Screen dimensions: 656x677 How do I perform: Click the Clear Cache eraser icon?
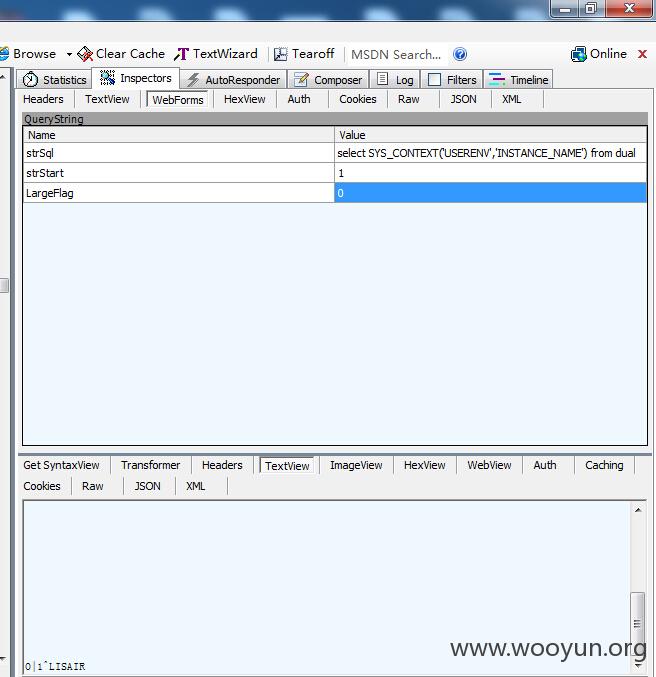click(x=85, y=54)
